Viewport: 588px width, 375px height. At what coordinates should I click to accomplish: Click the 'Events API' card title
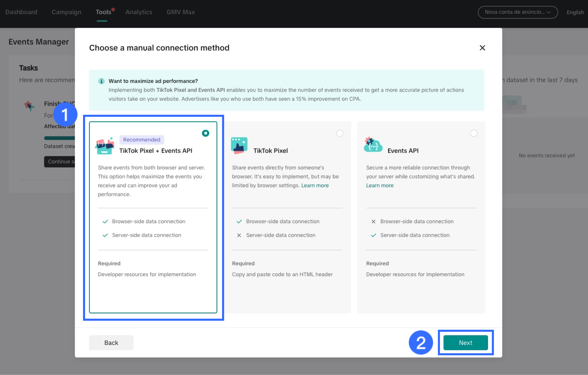(403, 151)
